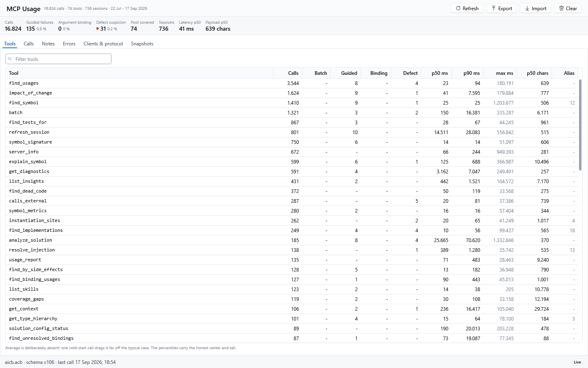Select the calls_external row
This screenshot has height=368, width=588.
[x=292, y=201]
